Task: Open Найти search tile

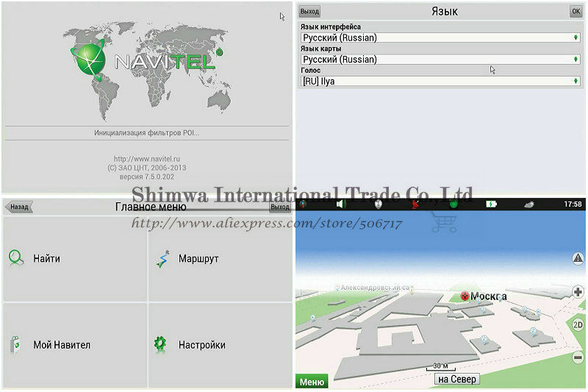Action: 75,259
